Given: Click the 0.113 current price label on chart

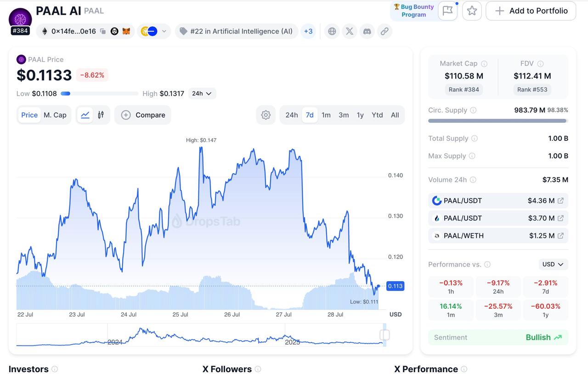Looking at the screenshot, I should click(x=395, y=286).
